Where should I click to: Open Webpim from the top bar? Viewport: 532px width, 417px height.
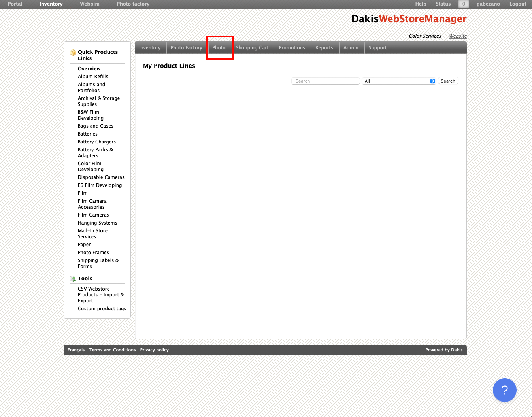(90, 4)
